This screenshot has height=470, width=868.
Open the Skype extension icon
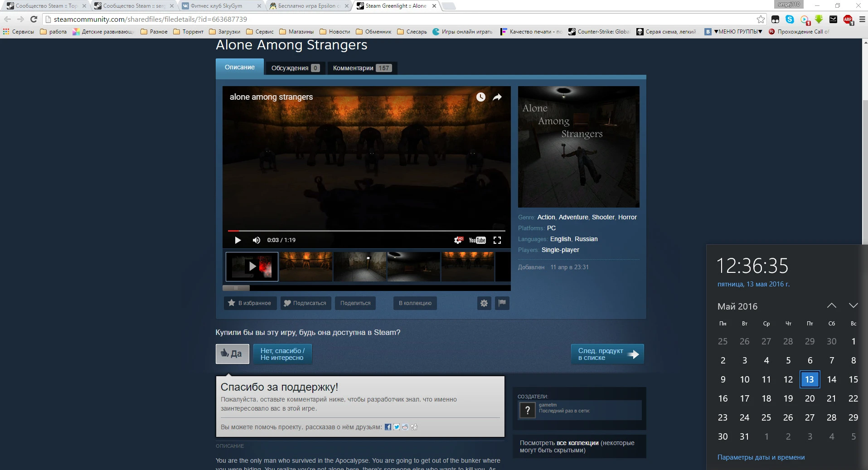[x=790, y=19]
